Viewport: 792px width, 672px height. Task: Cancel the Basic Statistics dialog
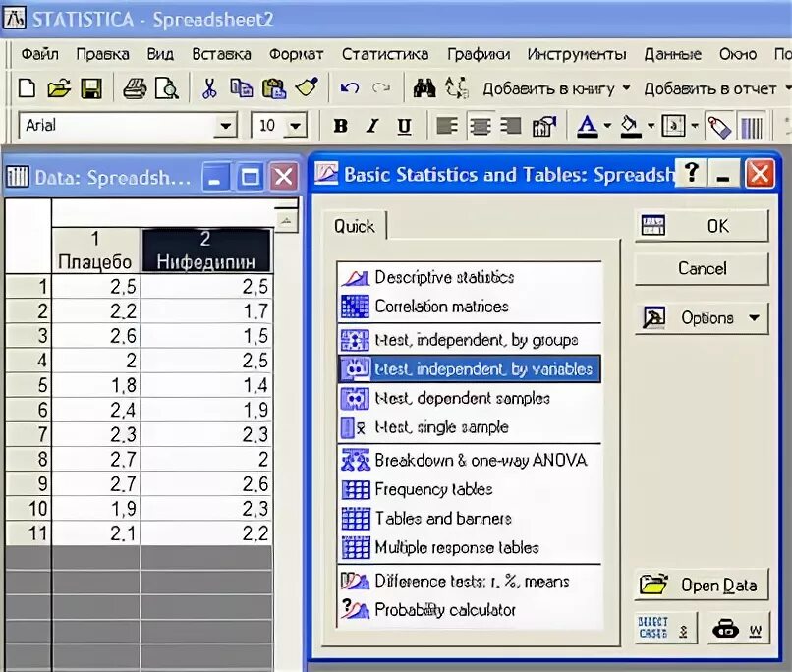coord(702,268)
